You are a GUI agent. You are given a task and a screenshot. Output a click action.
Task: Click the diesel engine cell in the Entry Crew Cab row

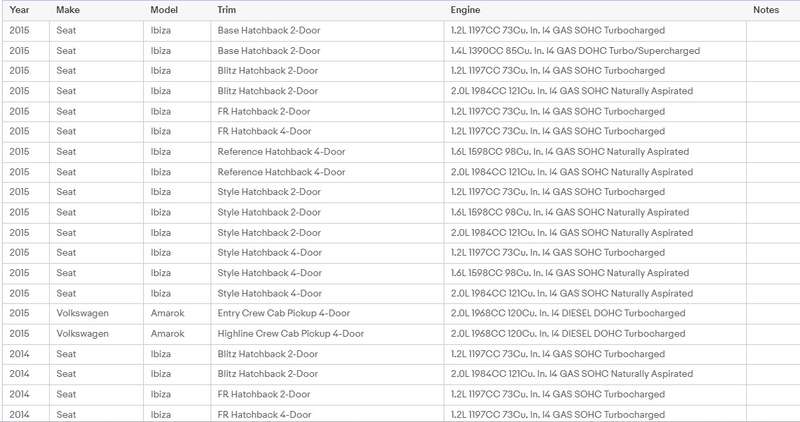click(594, 313)
